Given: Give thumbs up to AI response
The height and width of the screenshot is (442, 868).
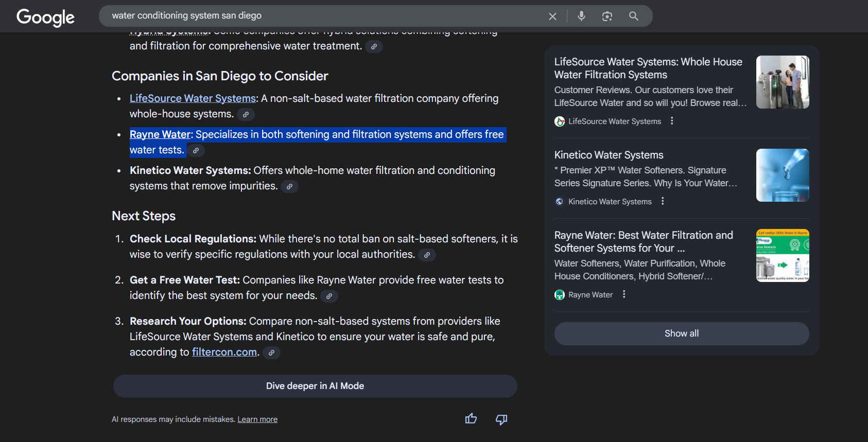Looking at the screenshot, I should pos(471,419).
